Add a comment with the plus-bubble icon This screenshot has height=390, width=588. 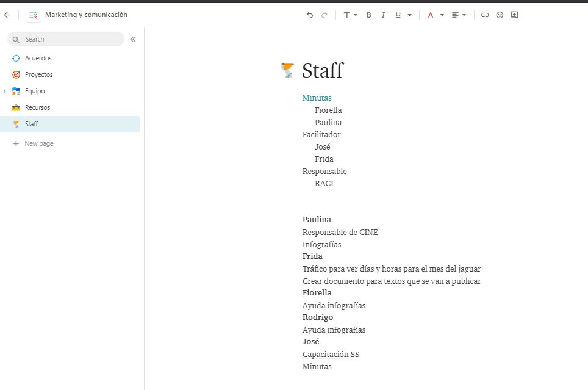tap(515, 15)
